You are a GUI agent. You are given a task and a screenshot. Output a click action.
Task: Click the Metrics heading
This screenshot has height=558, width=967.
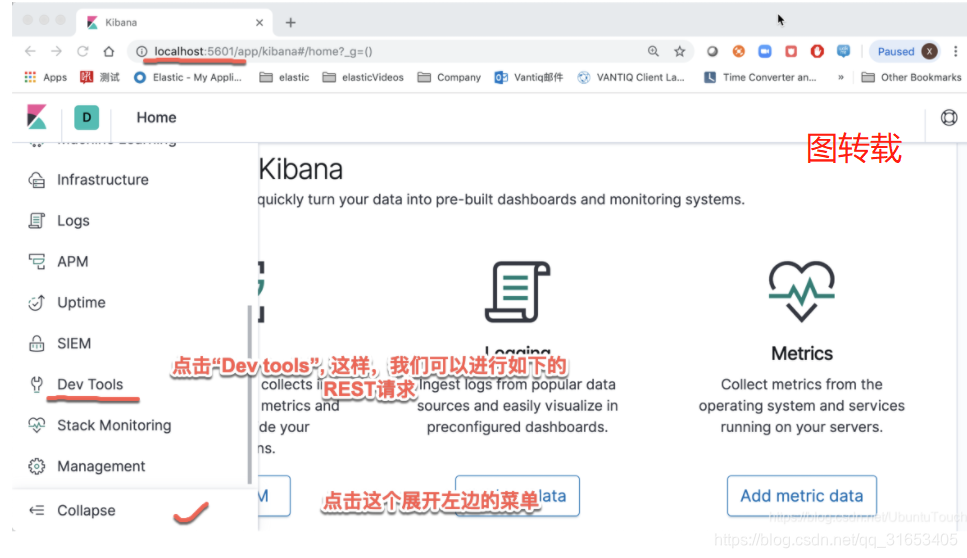click(802, 353)
